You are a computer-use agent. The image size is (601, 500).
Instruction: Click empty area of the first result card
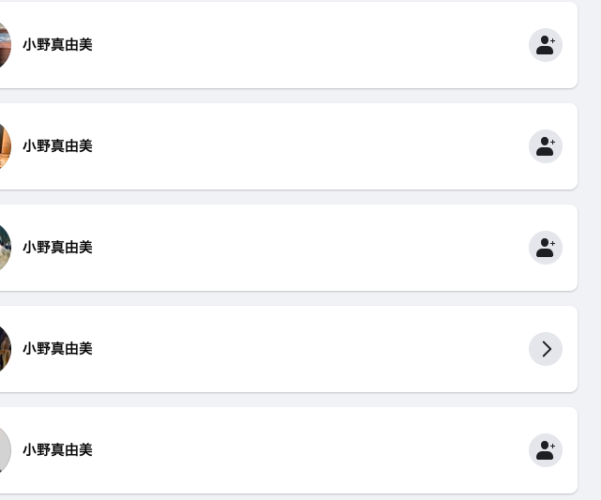[307, 45]
